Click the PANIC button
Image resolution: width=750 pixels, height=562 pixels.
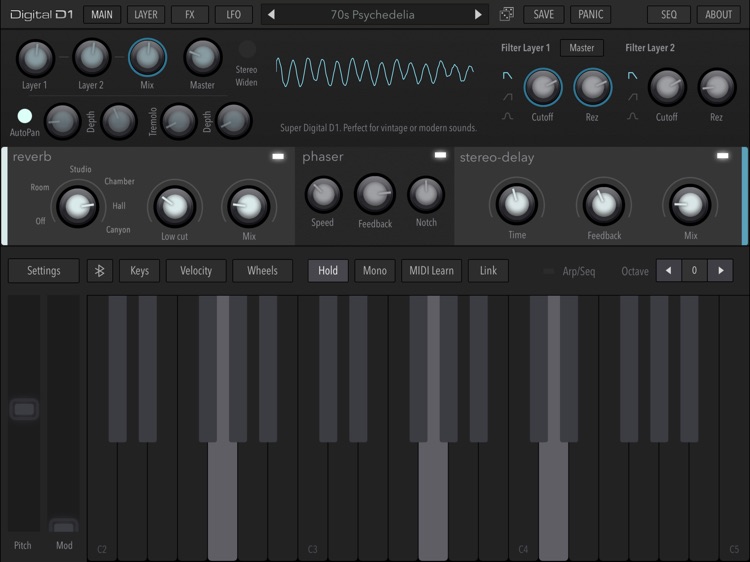[x=591, y=15]
